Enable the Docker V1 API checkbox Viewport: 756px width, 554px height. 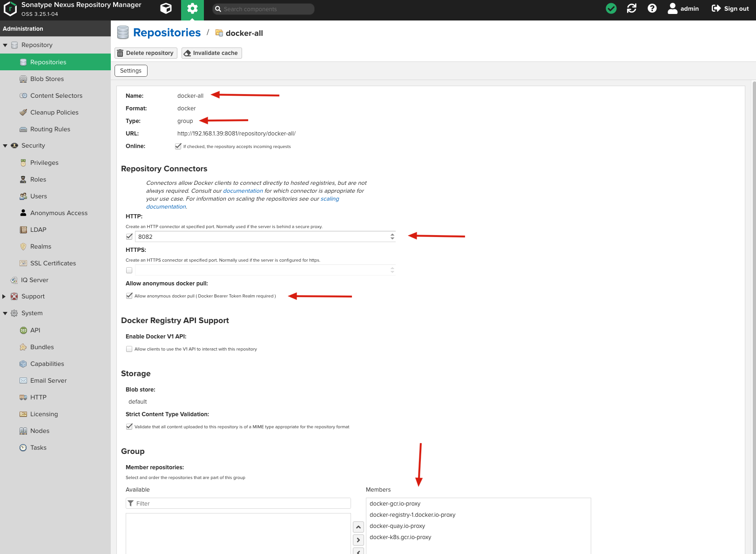pyautogui.click(x=129, y=348)
